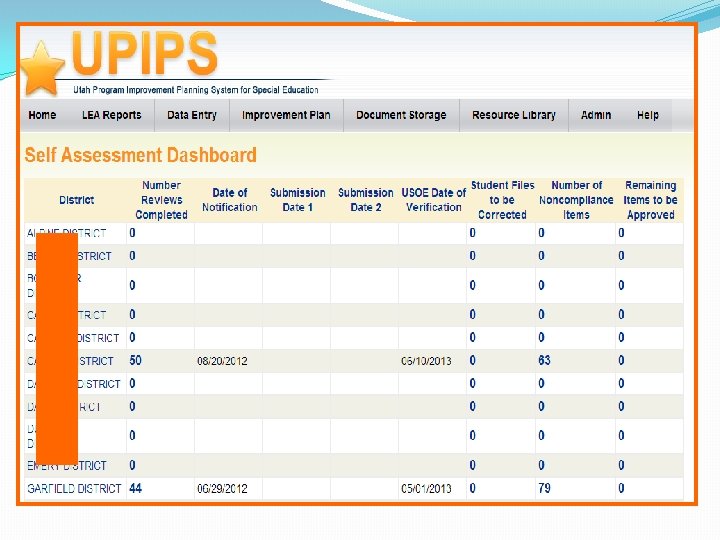Select the 08/20/2012 notification date
This screenshot has height=540, width=720.
[x=222, y=361]
